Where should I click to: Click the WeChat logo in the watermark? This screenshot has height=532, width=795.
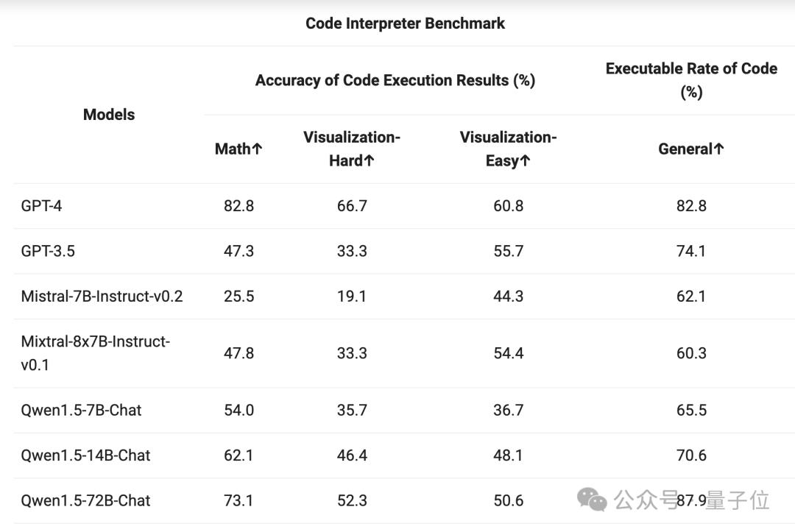click(593, 500)
